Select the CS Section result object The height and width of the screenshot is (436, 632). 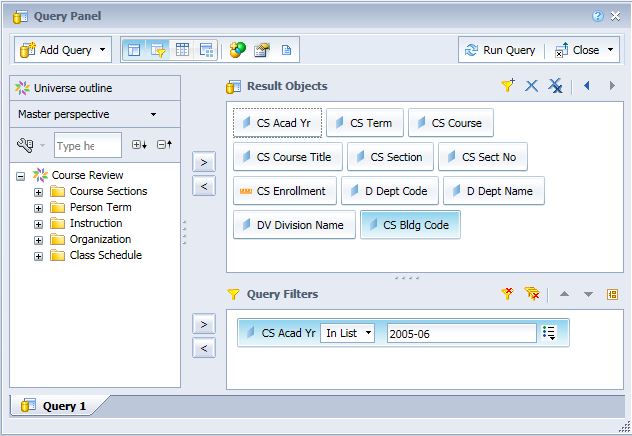(x=390, y=157)
